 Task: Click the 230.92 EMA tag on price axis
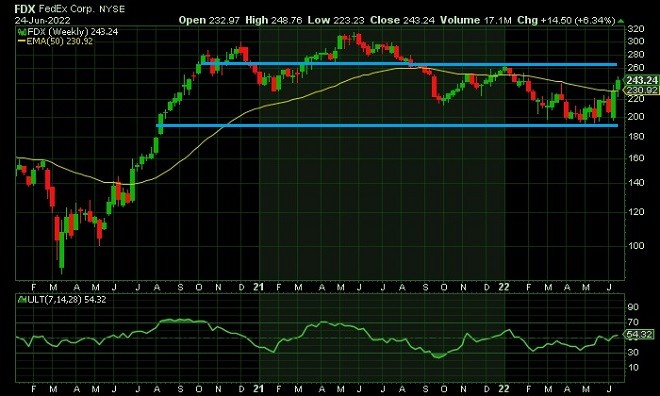[x=641, y=90]
